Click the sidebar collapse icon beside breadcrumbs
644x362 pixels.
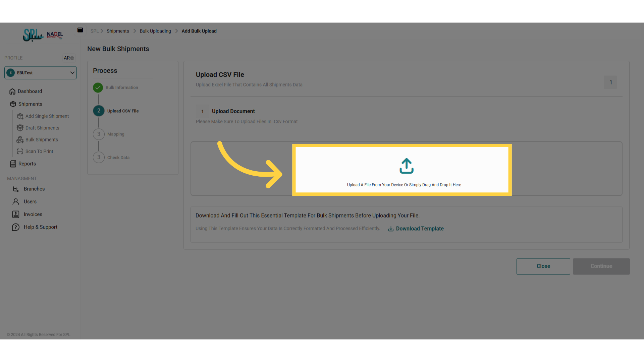coord(80,30)
